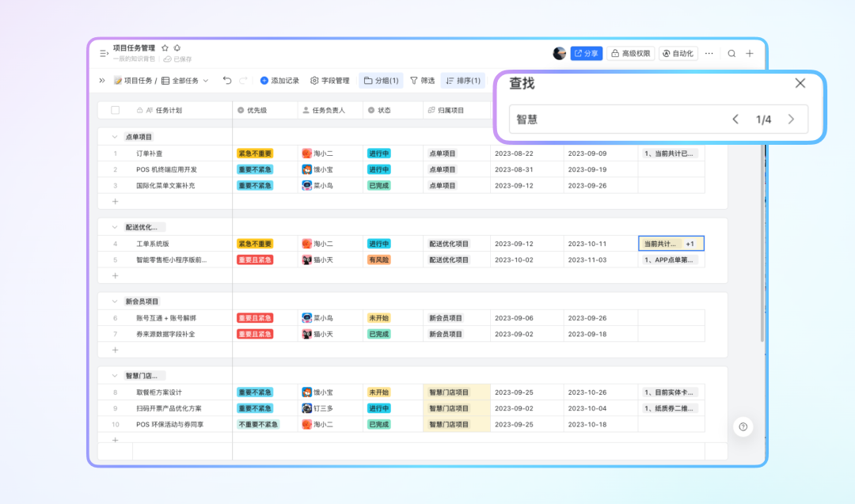Click the 添加记录 add record button
The width and height of the screenshot is (855, 504).
coord(279,81)
